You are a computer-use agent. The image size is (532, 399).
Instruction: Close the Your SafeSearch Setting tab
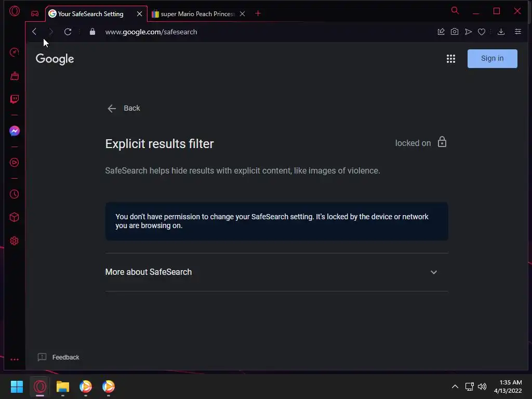(139, 14)
